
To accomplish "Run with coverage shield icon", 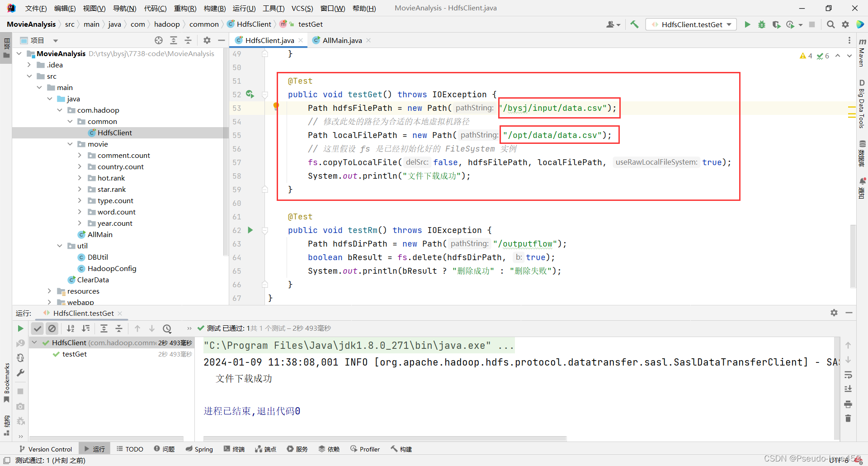I will tap(776, 24).
